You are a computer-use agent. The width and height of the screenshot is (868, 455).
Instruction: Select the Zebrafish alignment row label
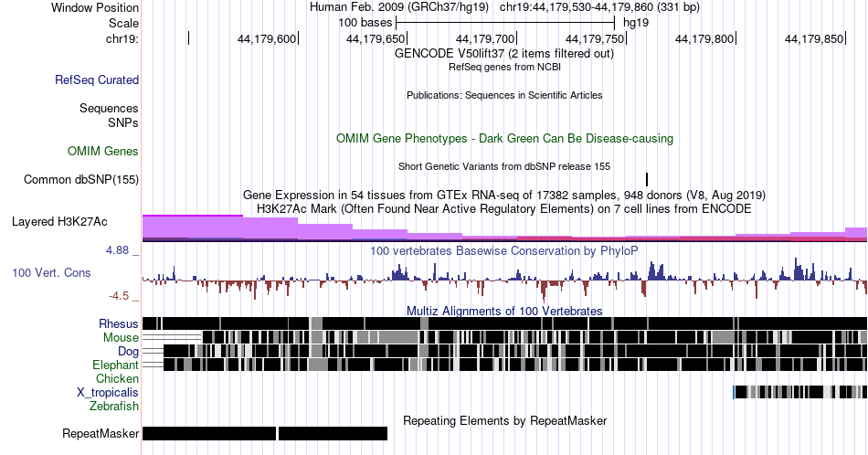114,406
